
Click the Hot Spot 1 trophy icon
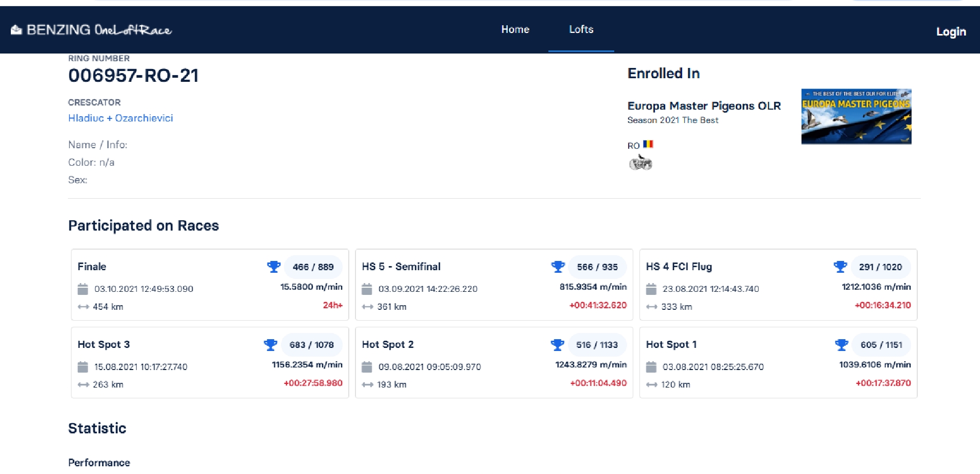pyautogui.click(x=841, y=345)
